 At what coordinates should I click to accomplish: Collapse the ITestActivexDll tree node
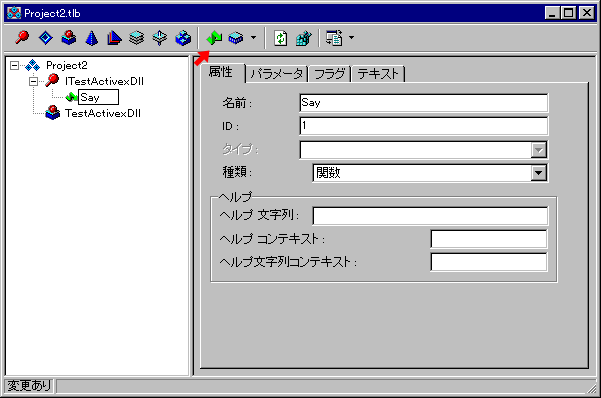click(34, 81)
